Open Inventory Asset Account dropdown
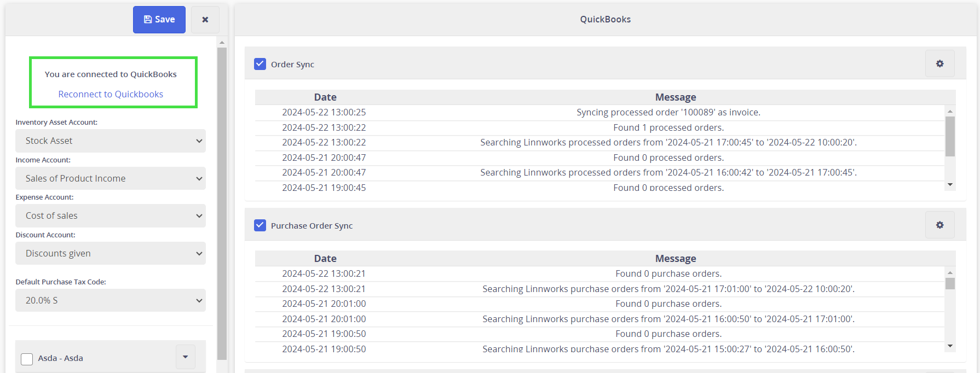 tap(111, 141)
